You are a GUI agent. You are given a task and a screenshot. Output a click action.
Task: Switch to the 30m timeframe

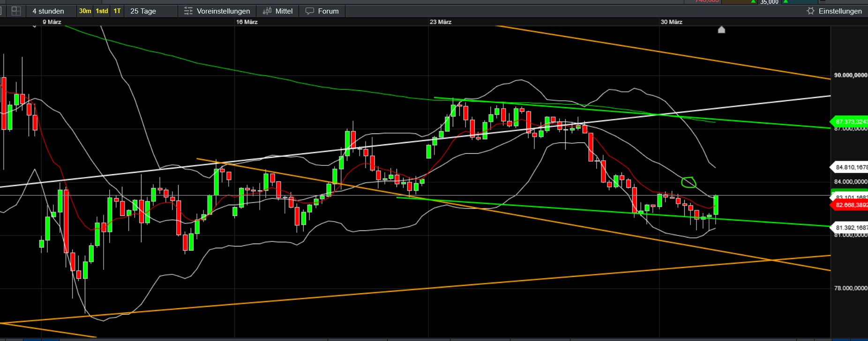(x=85, y=11)
